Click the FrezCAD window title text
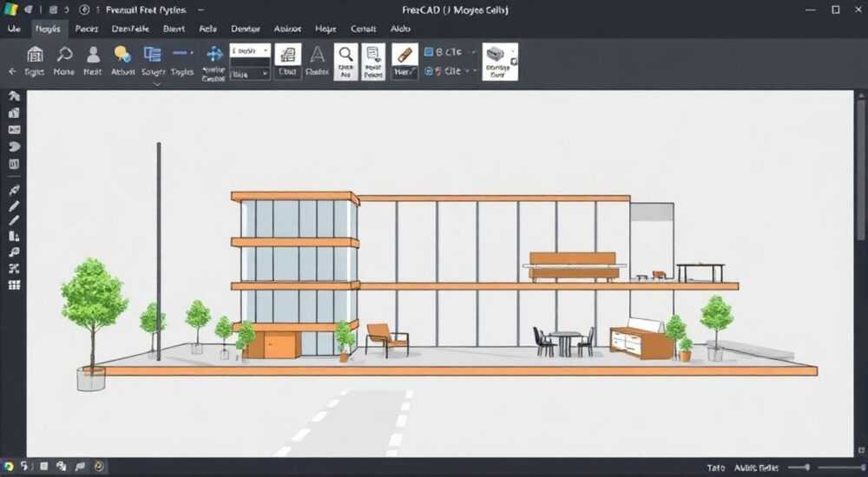 (455, 10)
